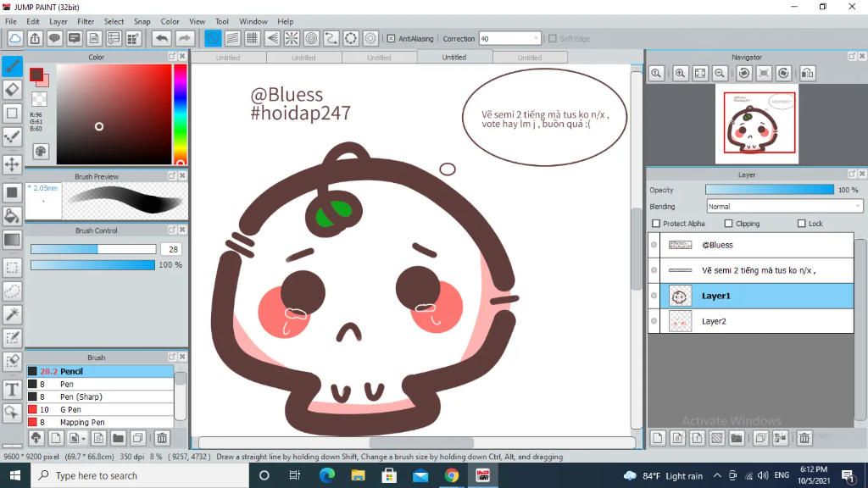Open the Window menu
This screenshot has width=868, height=488.
tap(253, 21)
